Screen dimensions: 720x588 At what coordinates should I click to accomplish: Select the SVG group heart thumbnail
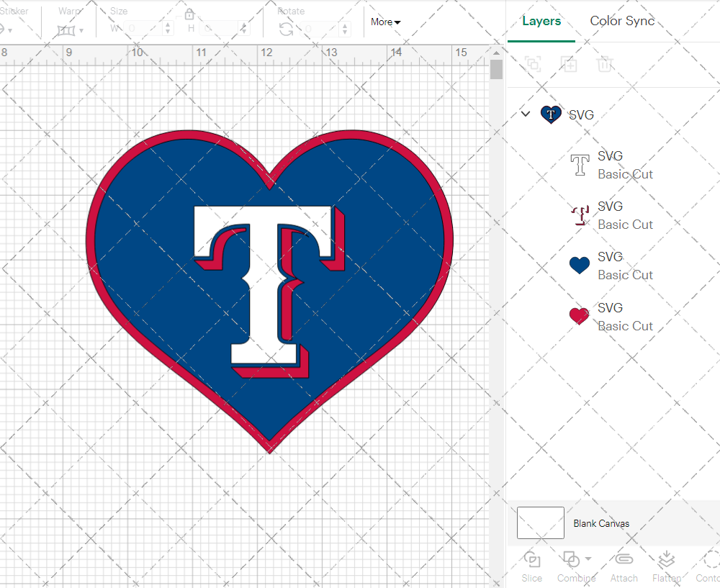tap(551, 114)
